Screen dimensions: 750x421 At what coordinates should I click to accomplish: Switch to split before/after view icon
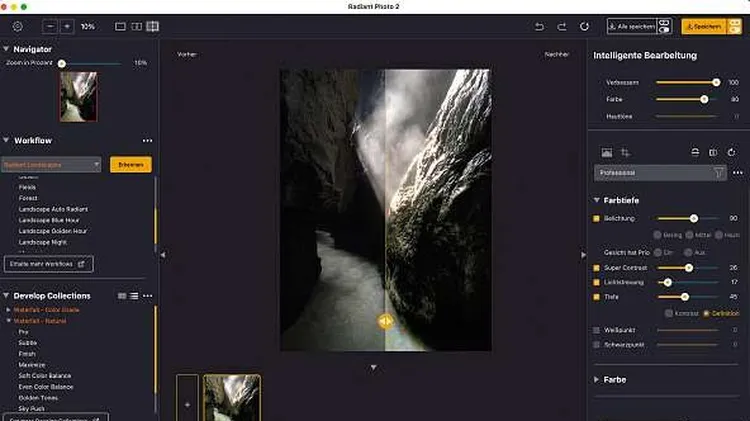[152, 26]
